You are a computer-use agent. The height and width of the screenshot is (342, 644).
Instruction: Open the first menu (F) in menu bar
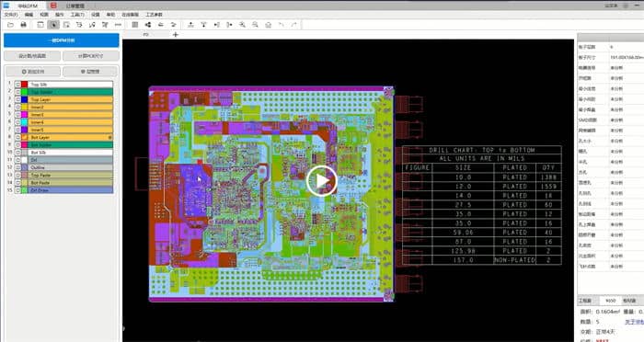click(11, 15)
